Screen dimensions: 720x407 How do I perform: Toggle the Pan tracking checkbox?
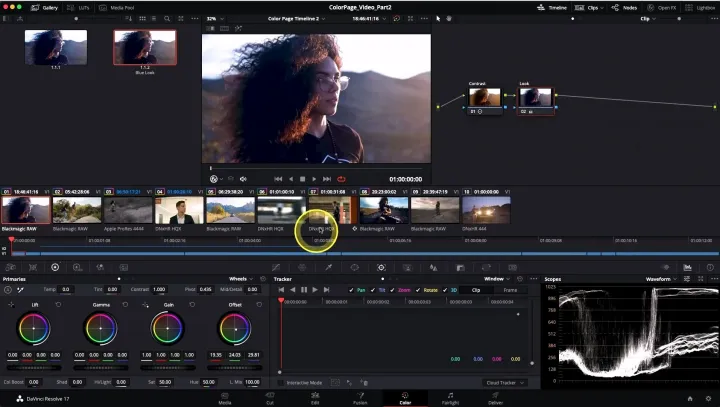(x=351, y=290)
